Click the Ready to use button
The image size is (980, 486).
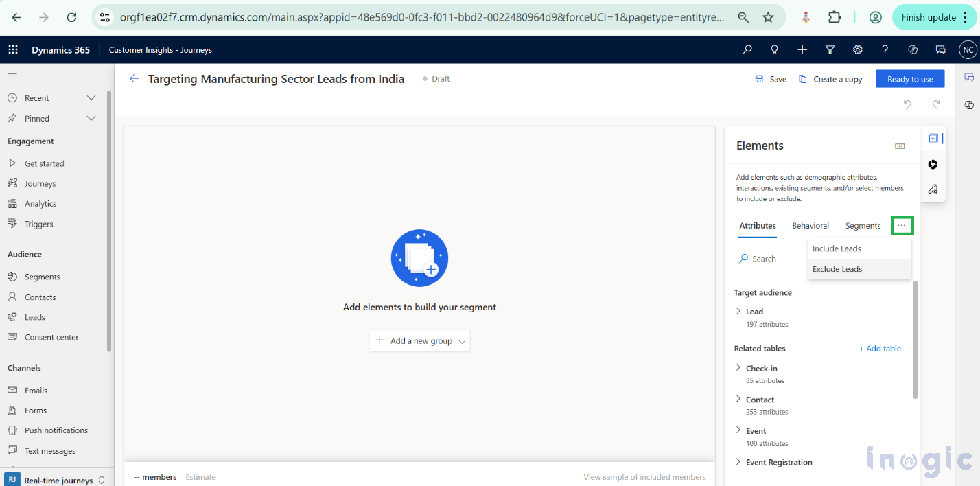pos(910,79)
